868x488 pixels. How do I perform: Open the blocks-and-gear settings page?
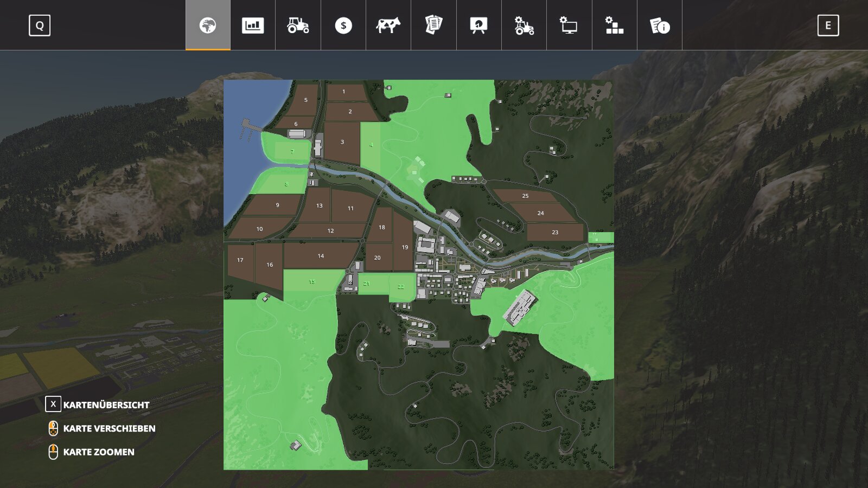[614, 25]
